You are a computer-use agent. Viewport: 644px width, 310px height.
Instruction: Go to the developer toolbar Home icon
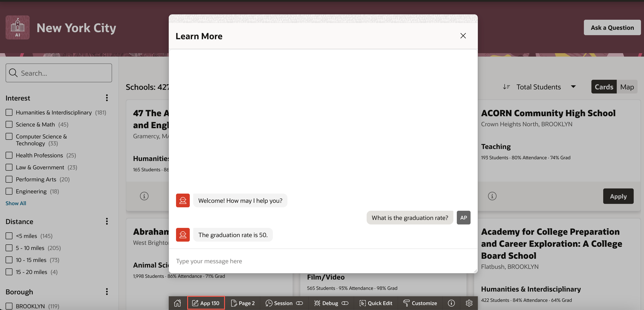click(x=178, y=303)
